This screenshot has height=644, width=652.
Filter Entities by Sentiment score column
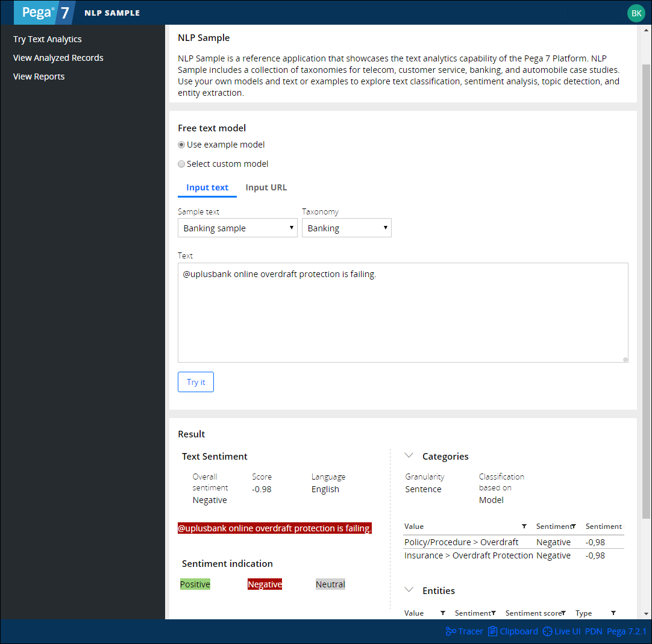pyautogui.click(x=563, y=613)
